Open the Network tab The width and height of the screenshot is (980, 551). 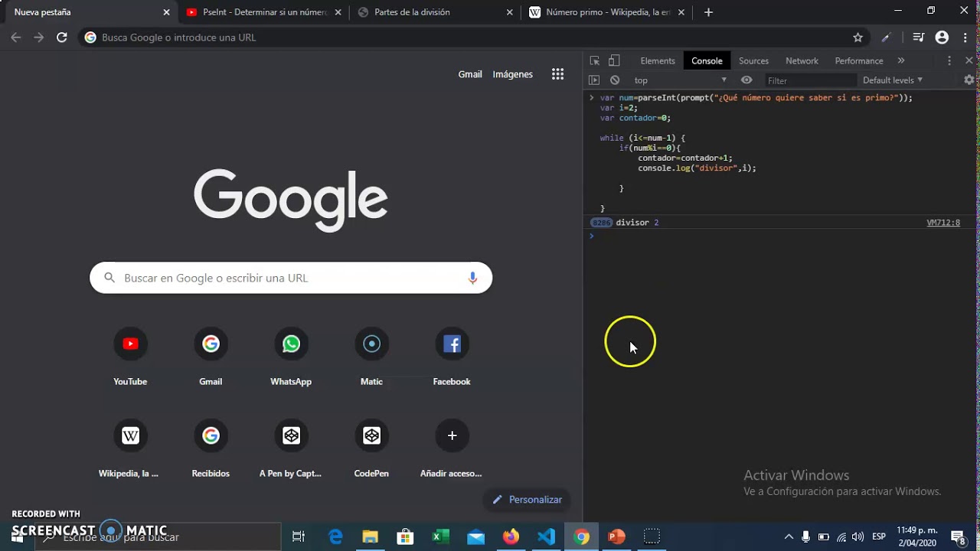(x=802, y=60)
